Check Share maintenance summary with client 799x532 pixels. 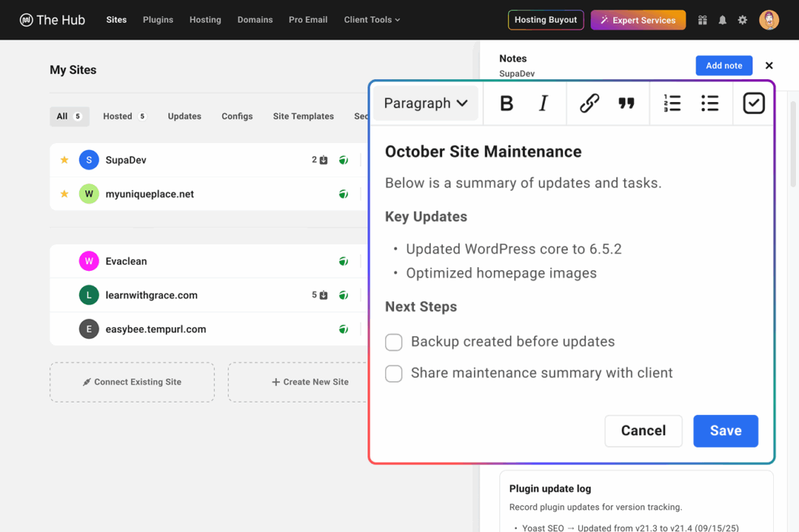click(393, 374)
